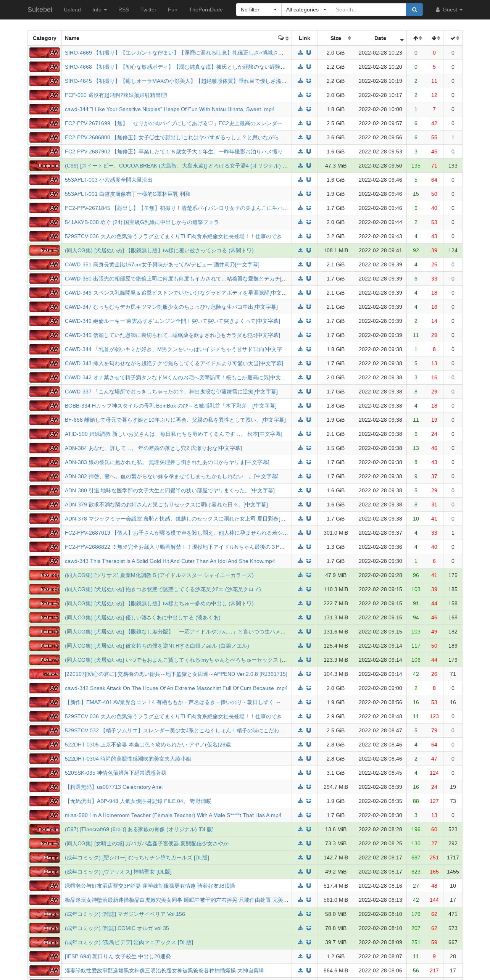This screenshot has height=980, width=490.
Task: Open magnet link for 553APLT-003 row
Action: (x=309, y=180)
